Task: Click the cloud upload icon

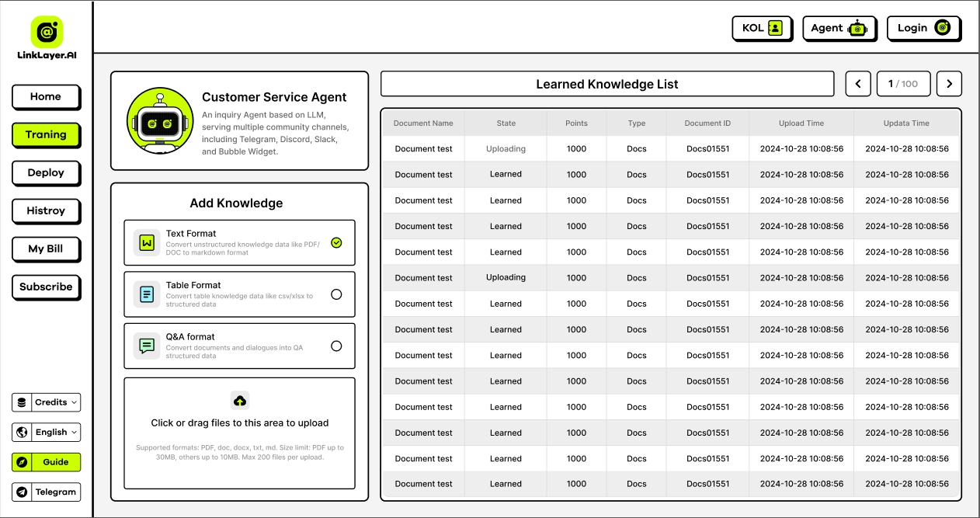Action: 240,401
